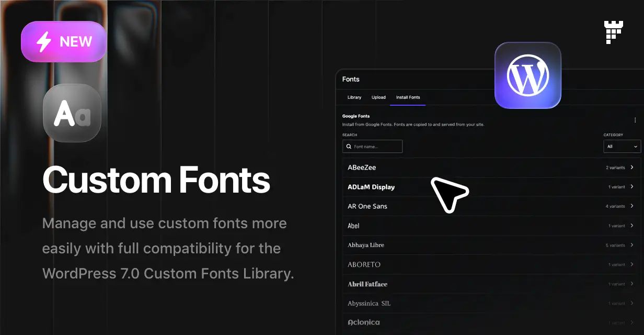
Task: Expand the Abel font row chevron
Action: coord(632,226)
